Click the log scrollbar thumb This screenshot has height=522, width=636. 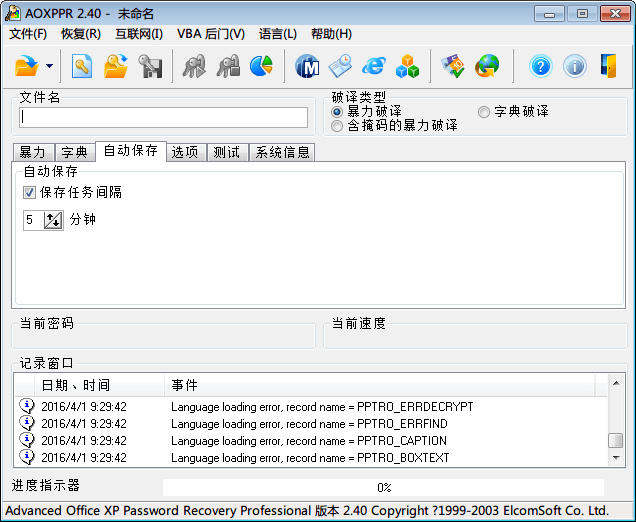[616, 440]
